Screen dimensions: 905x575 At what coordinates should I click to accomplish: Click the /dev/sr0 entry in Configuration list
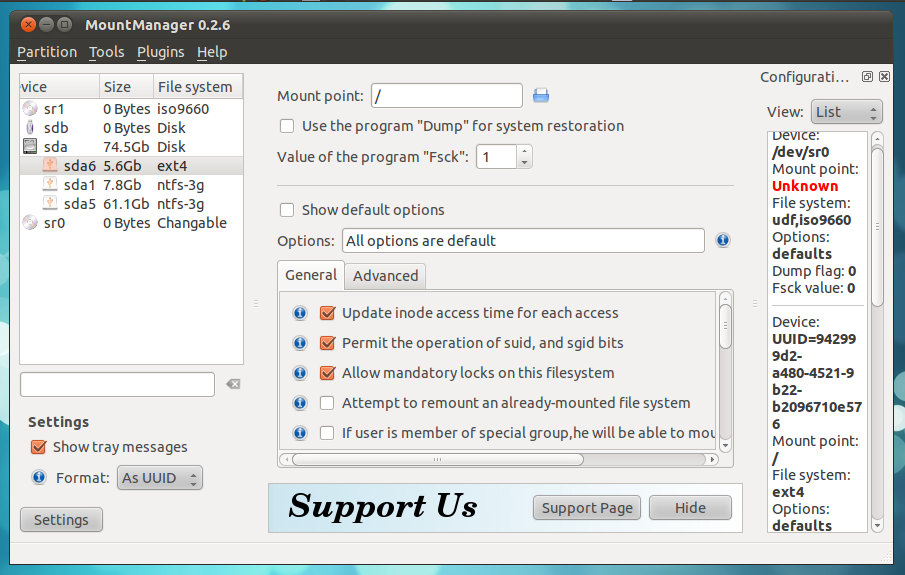(x=801, y=152)
